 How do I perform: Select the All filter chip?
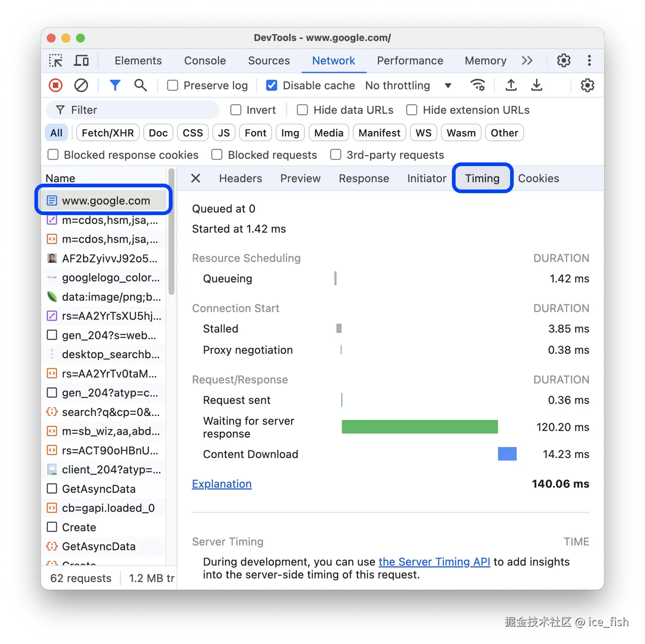[56, 133]
